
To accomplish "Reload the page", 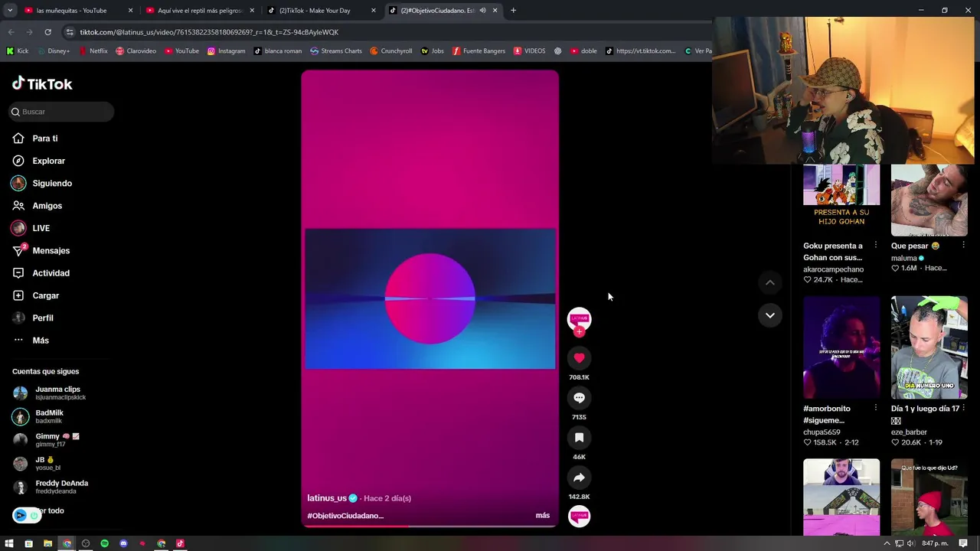I will pyautogui.click(x=47, y=32).
